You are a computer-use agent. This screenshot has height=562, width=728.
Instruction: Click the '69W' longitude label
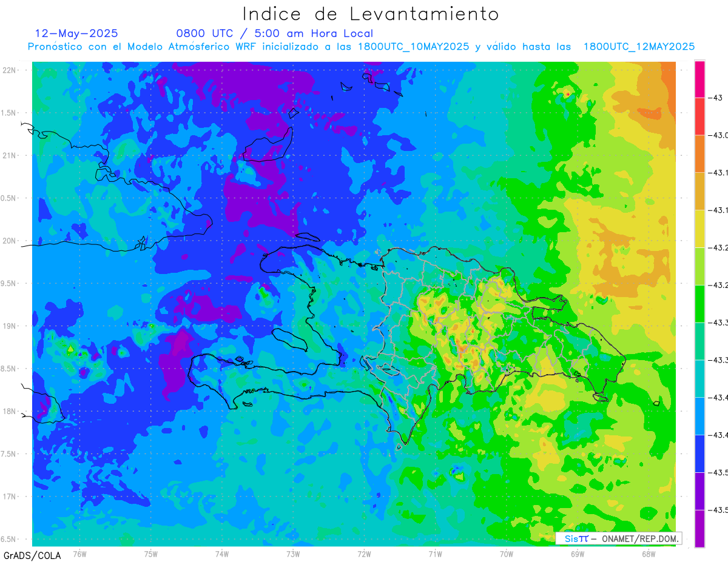tap(578, 554)
